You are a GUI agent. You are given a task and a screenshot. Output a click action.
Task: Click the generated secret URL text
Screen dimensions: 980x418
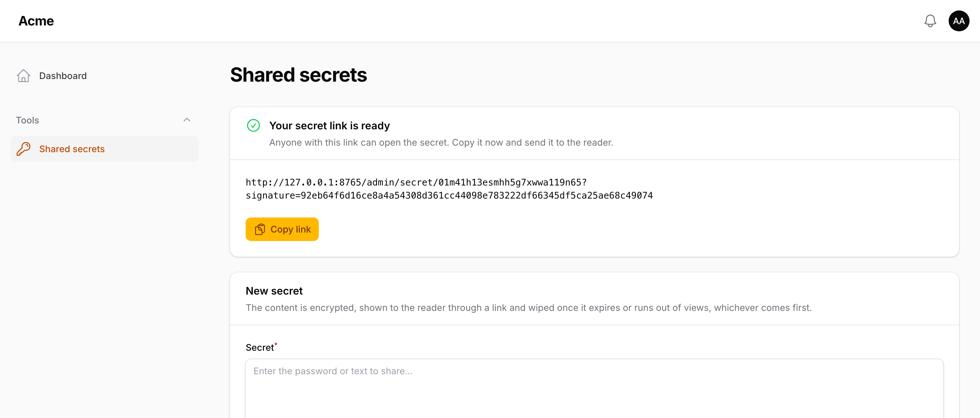(x=449, y=189)
